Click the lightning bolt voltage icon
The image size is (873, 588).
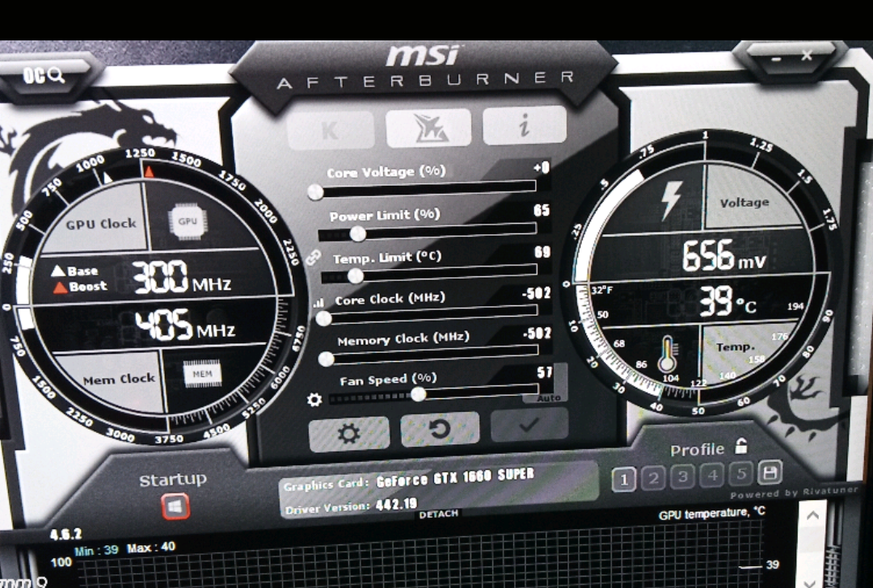671,200
